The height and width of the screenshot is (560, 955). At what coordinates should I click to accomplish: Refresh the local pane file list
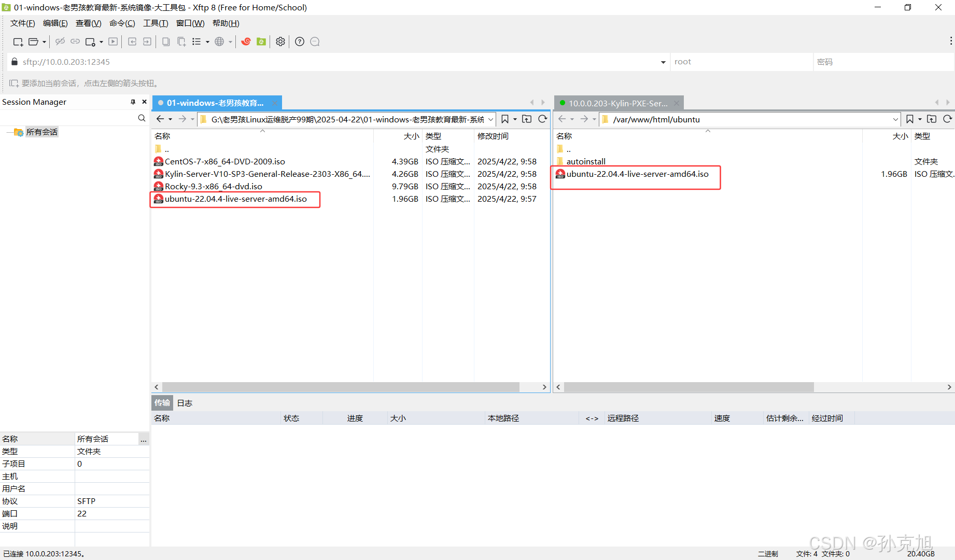[543, 119]
